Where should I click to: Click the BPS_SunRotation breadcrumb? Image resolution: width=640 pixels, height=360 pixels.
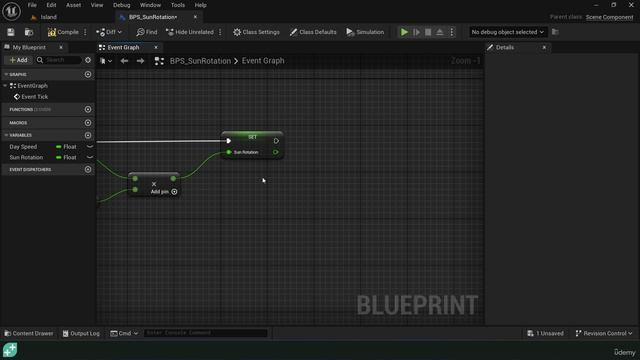(x=200, y=61)
